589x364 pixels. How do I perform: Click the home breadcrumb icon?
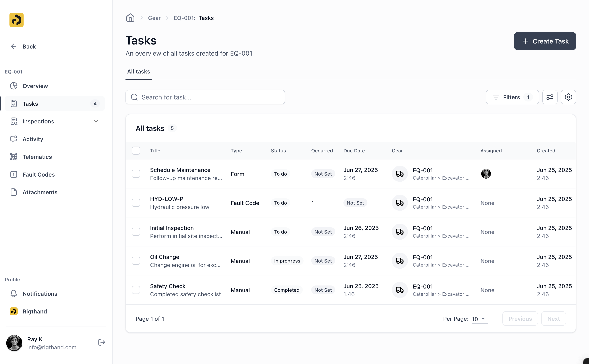tap(130, 18)
